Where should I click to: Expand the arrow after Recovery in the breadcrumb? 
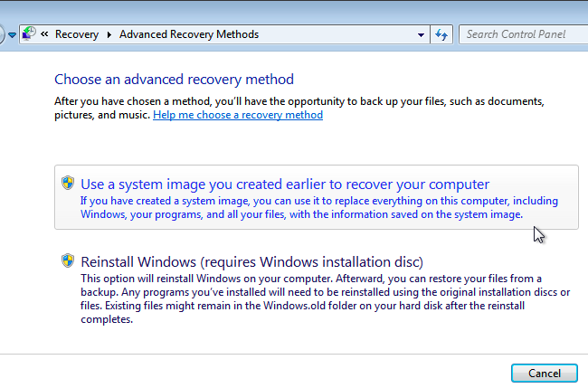[109, 34]
